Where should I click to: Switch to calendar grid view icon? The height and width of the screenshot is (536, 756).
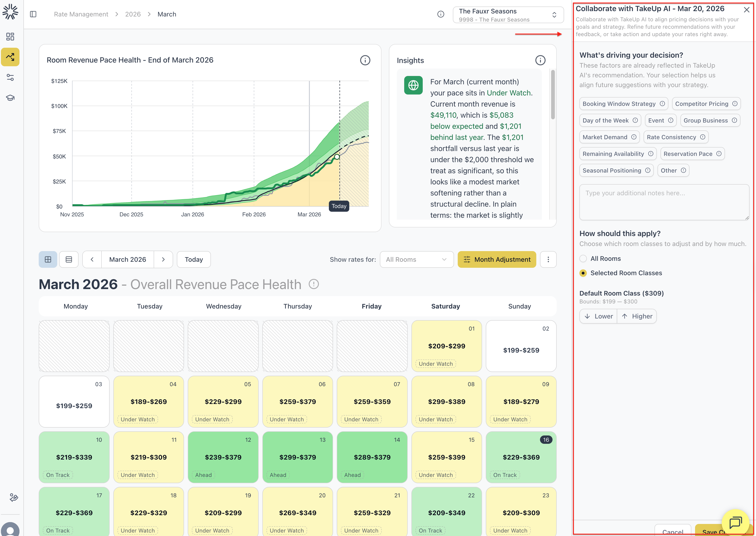point(48,259)
